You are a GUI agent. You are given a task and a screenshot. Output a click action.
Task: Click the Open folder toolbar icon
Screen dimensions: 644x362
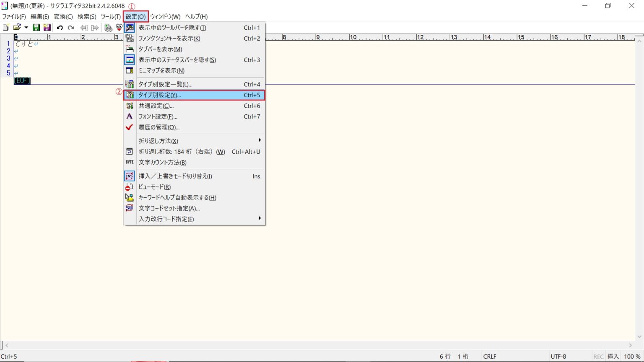[16, 28]
